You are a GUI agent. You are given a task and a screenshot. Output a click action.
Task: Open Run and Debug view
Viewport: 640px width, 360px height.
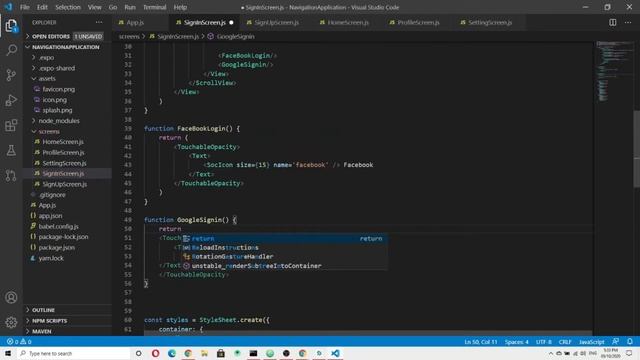(11, 100)
